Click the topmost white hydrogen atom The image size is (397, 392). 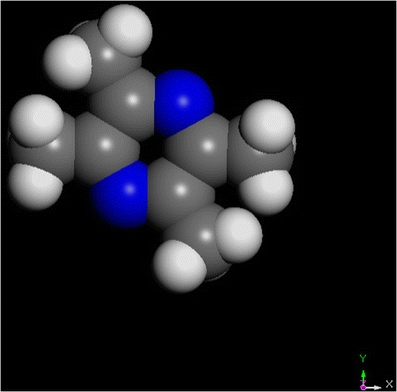point(126,30)
